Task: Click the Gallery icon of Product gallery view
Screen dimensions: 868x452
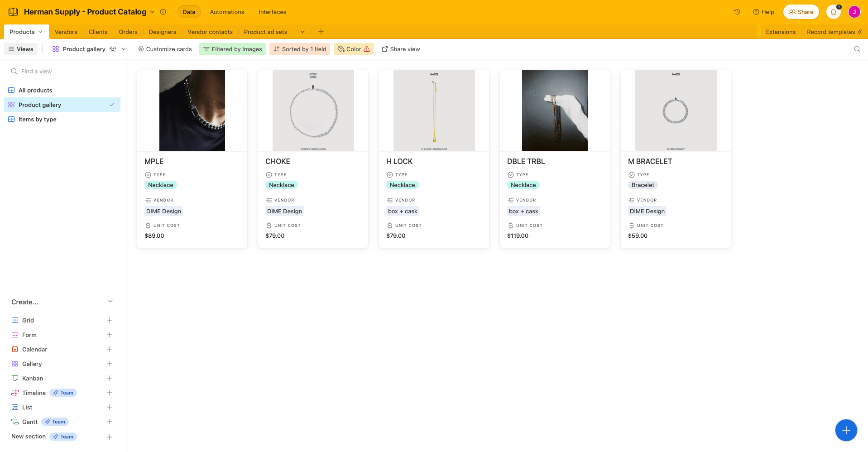Action: (x=11, y=105)
